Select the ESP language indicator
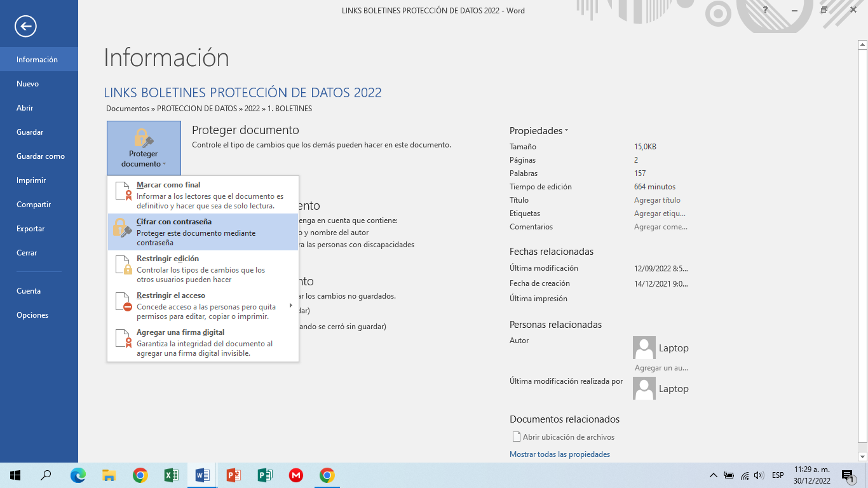The image size is (868, 488). tap(777, 475)
